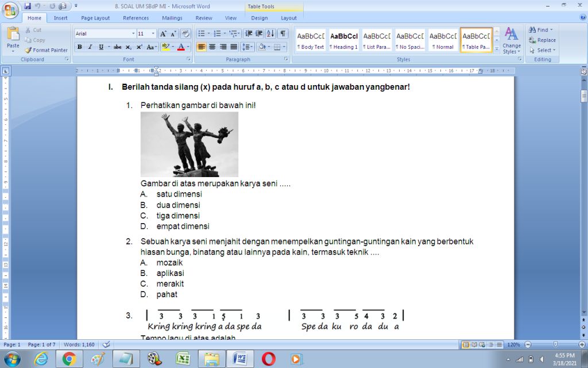Image resolution: width=588 pixels, height=368 pixels.
Task: Set Align Text Right
Action: [x=223, y=47]
